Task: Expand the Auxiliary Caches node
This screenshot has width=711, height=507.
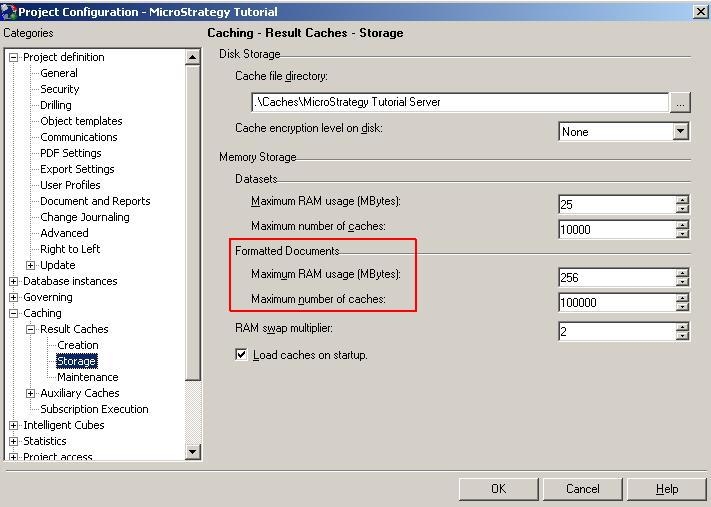Action: [31, 393]
